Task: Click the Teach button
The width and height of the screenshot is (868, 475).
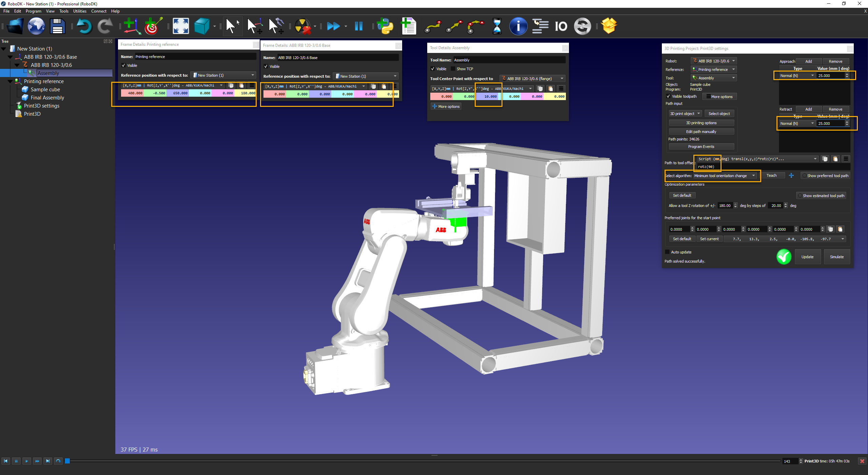Action: coord(771,175)
